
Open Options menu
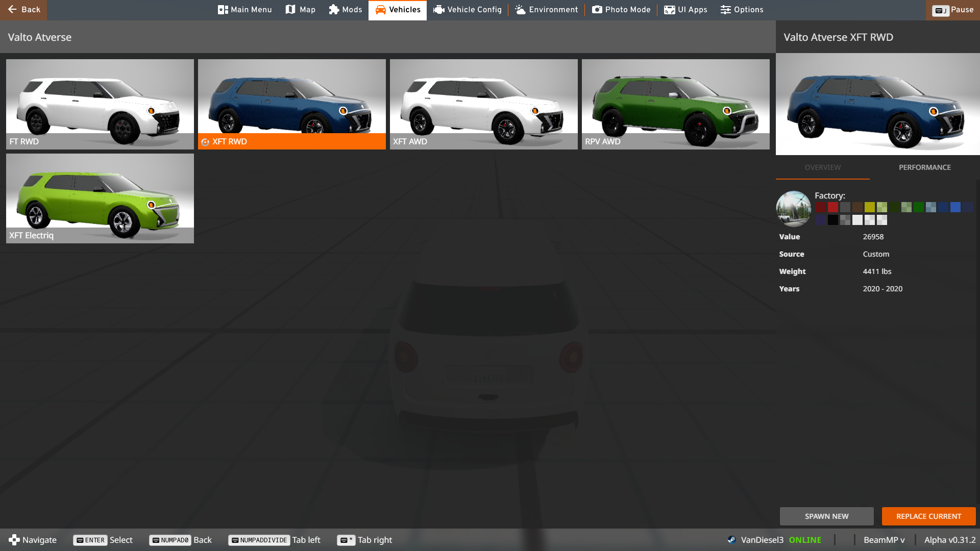coord(742,10)
